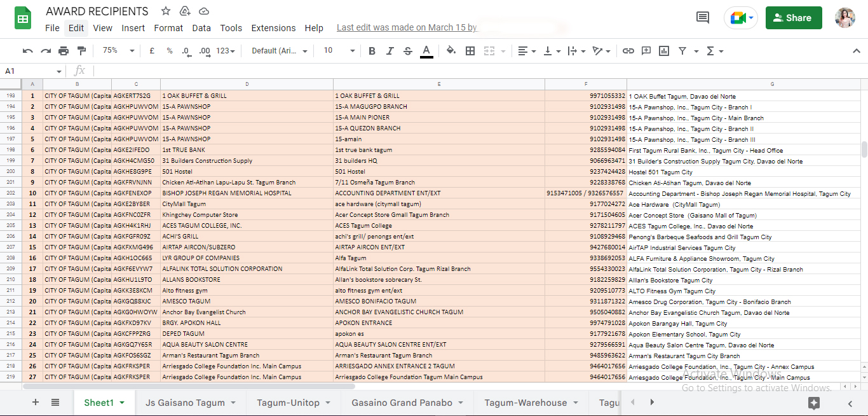Decrease decimal places
Viewport: 868px width, 416px height.
(186, 51)
